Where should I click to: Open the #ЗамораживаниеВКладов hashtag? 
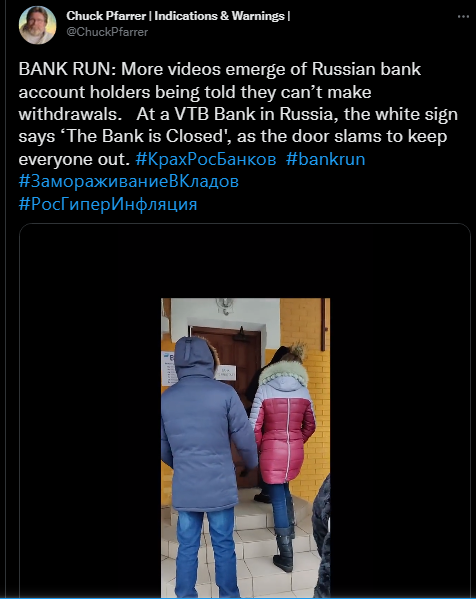click(129, 181)
